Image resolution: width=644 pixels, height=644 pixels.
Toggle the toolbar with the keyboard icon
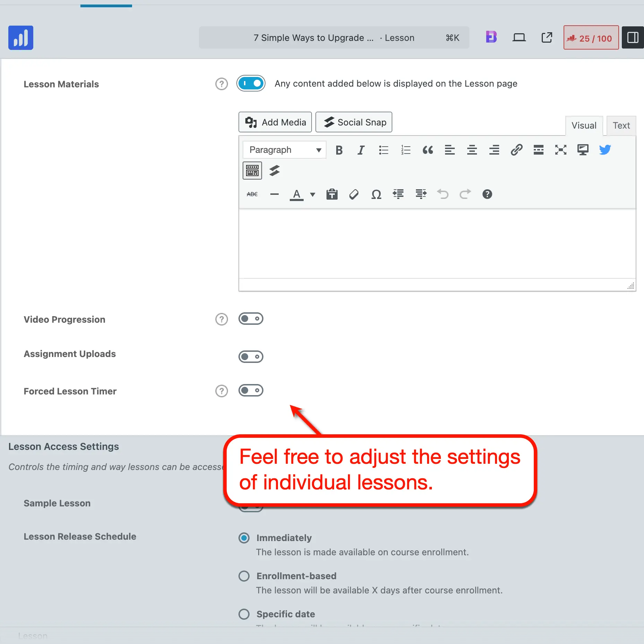point(252,170)
